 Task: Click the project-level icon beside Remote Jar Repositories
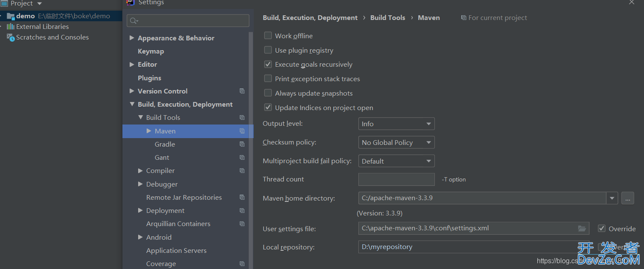coord(242,197)
